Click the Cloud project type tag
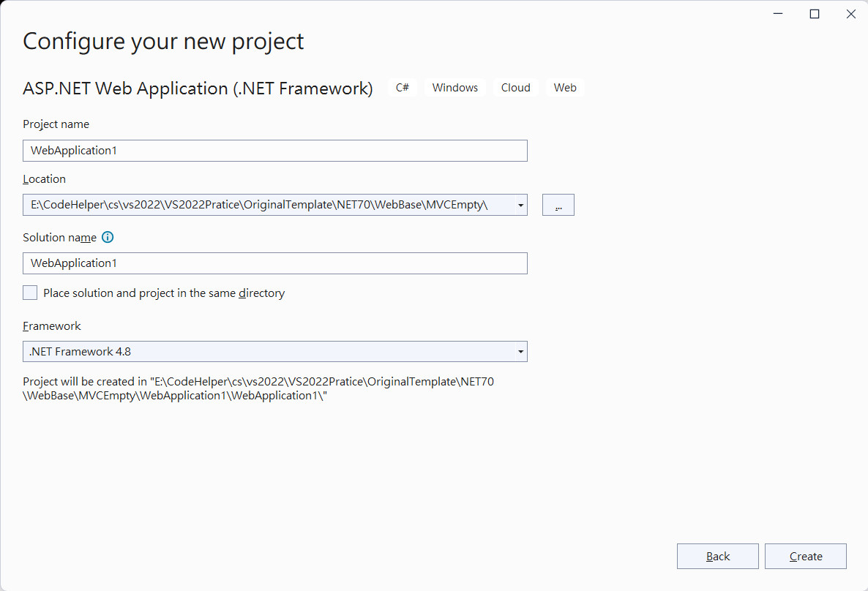 (515, 88)
